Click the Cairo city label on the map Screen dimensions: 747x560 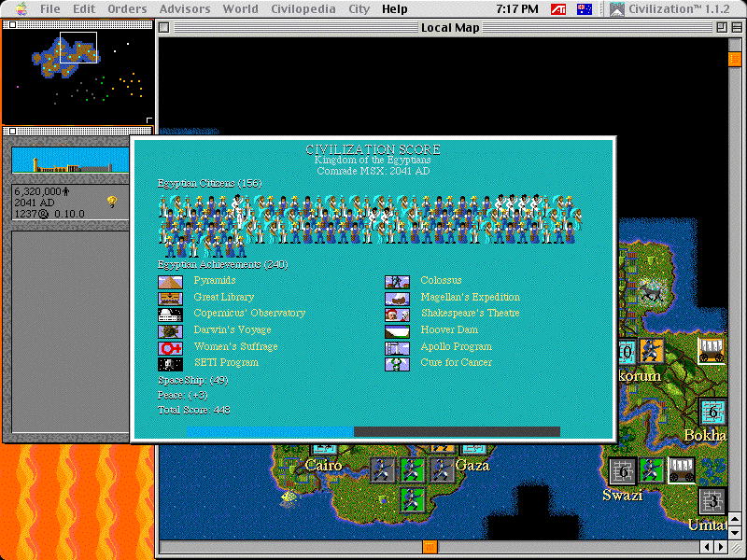pyautogui.click(x=323, y=465)
